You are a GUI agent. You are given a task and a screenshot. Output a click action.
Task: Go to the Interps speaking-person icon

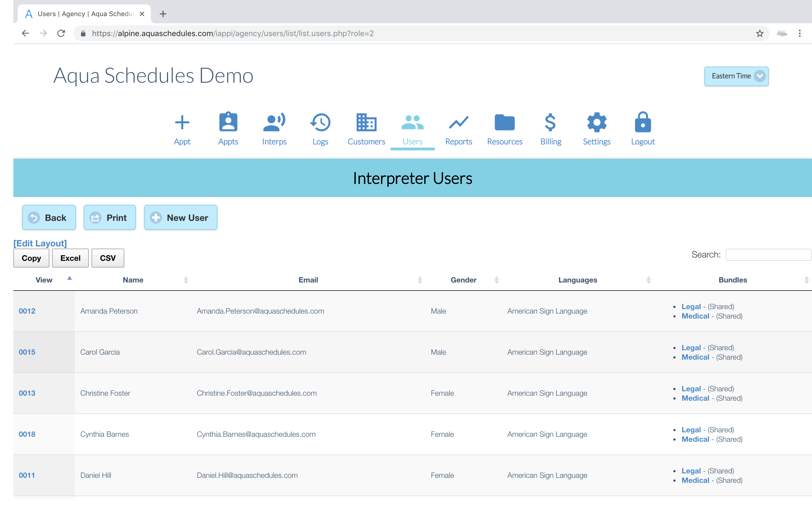click(274, 122)
